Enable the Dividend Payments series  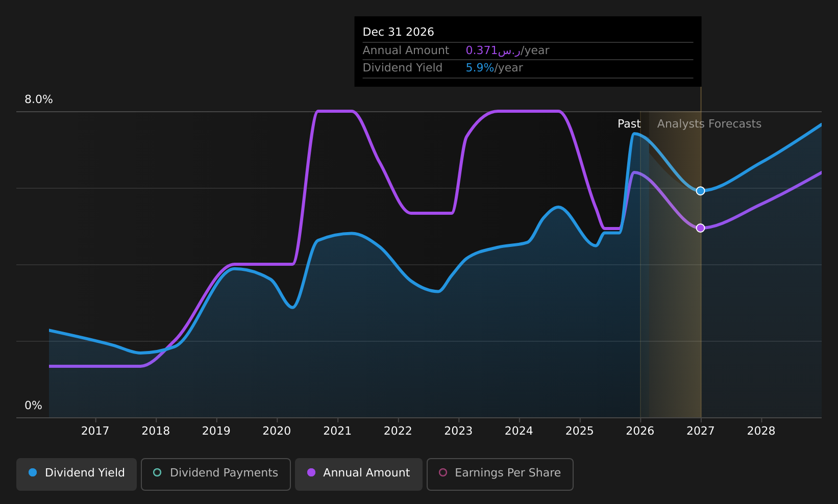[215, 473]
